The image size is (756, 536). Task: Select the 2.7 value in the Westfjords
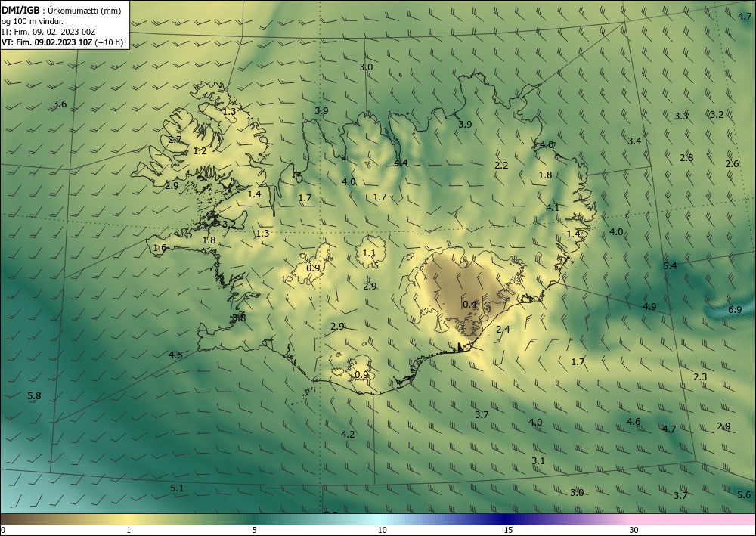pos(175,140)
